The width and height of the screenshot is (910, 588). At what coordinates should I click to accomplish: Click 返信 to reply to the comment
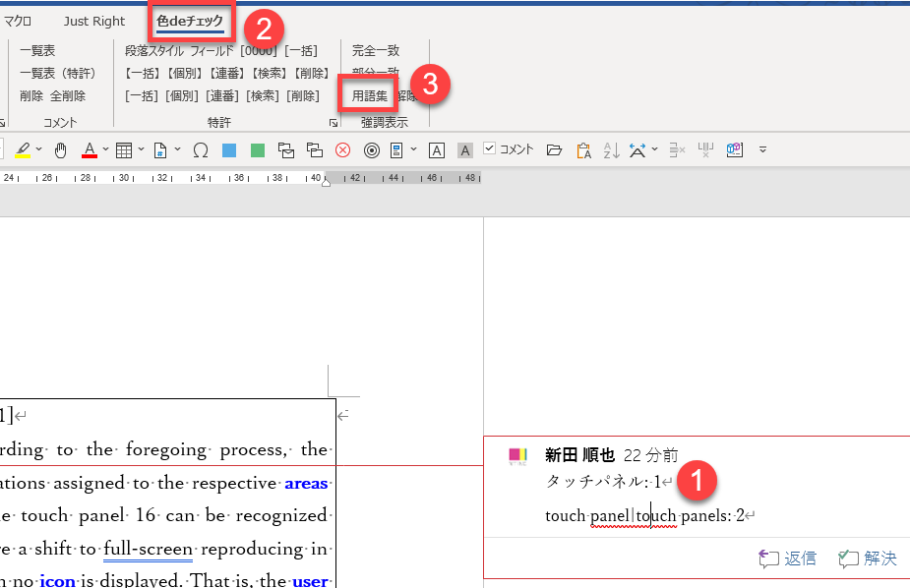click(788, 559)
